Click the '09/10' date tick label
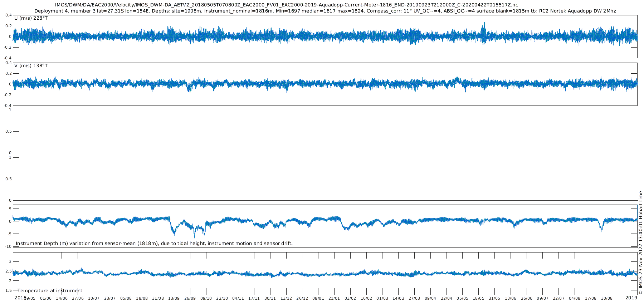The height and width of the screenshot is (304, 644). click(x=206, y=298)
